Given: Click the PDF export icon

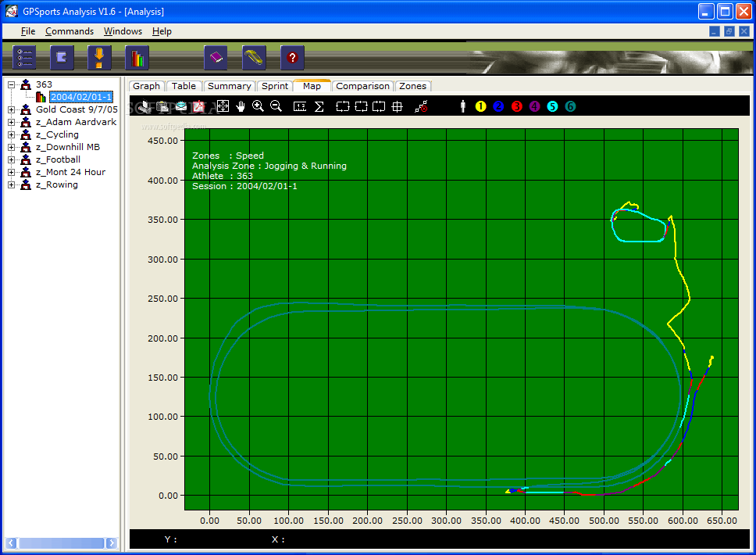Looking at the screenshot, I should 199,106.
